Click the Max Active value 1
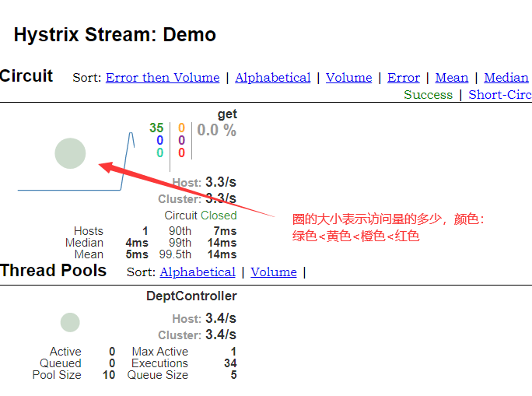The width and height of the screenshot is (532, 396). [x=233, y=352]
